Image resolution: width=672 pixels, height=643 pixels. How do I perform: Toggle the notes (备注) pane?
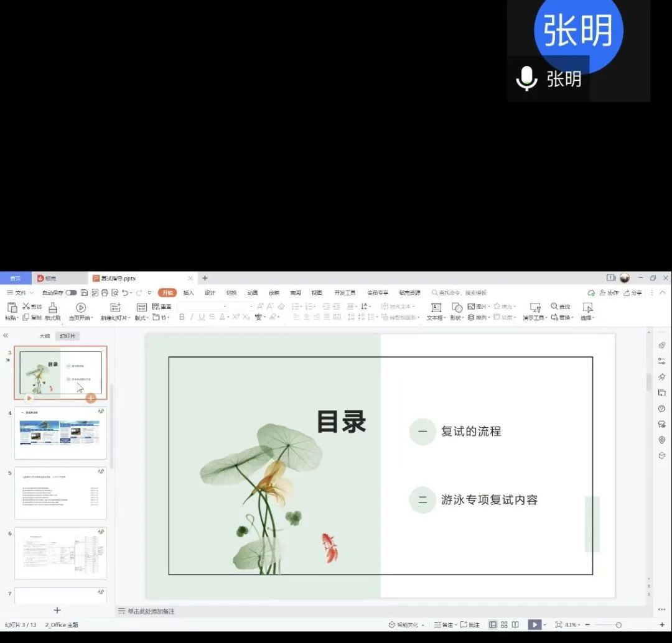pos(444,624)
